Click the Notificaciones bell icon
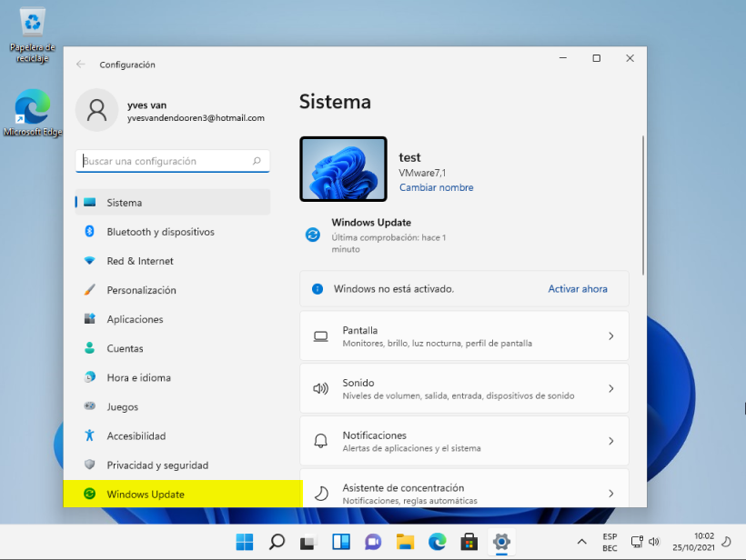This screenshot has width=746, height=560. 320,441
